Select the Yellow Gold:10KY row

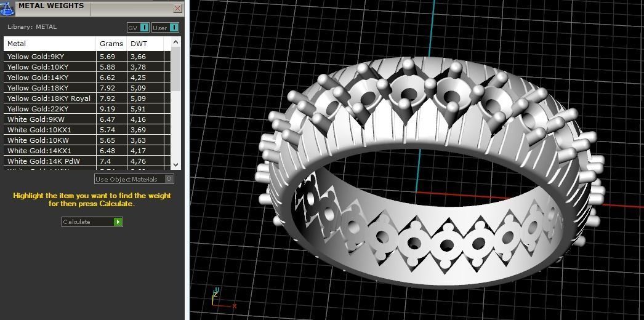pyautogui.click(x=87, y=67)
